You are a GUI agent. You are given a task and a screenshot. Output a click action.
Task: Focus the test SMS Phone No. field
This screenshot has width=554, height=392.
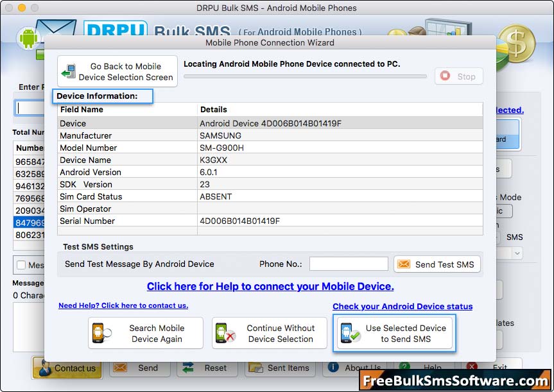[349, 264]
